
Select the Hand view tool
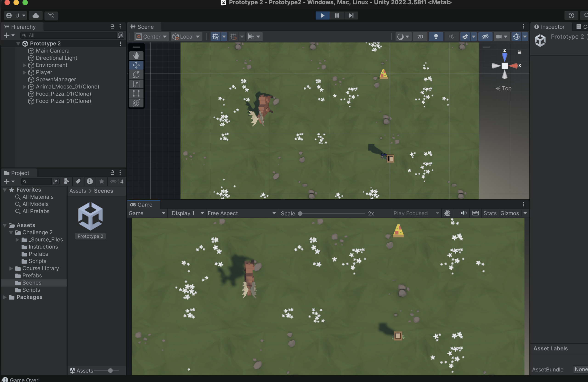pos(136,55)
